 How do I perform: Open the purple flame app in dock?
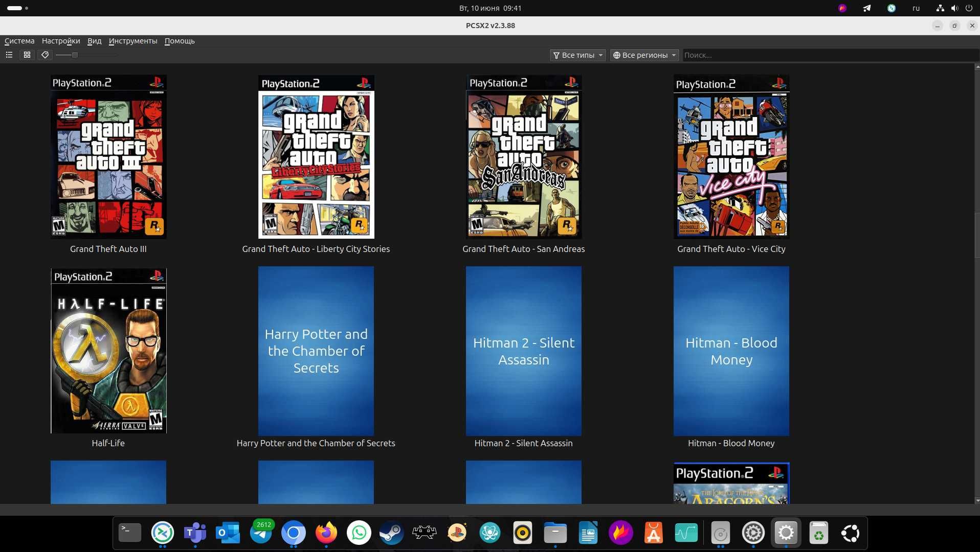pyautogui.click(x=621, y=533)
